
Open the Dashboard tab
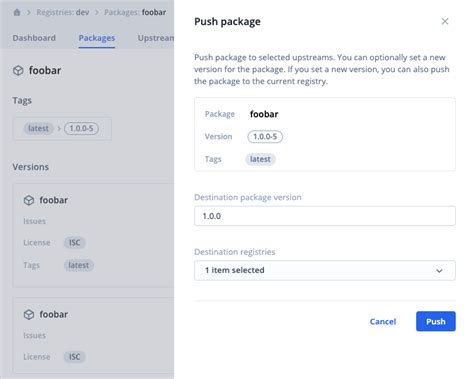(x=34, y=38)
